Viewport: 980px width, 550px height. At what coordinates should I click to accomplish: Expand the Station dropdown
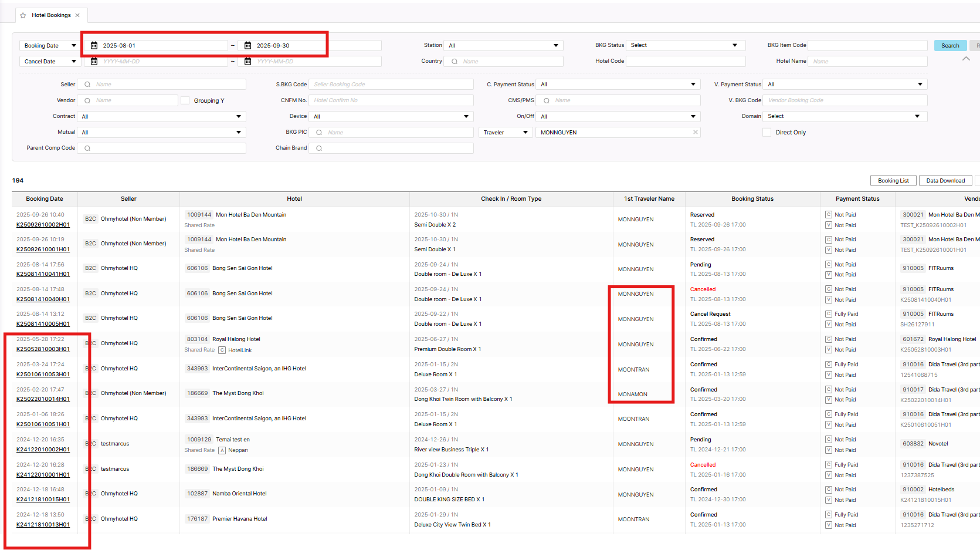503,46
